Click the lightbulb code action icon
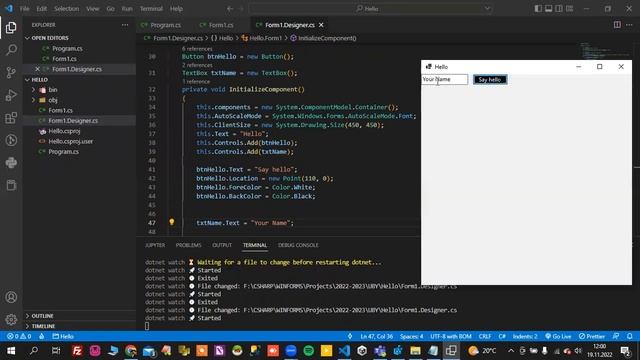640x360 pixels. coord(172,222)
